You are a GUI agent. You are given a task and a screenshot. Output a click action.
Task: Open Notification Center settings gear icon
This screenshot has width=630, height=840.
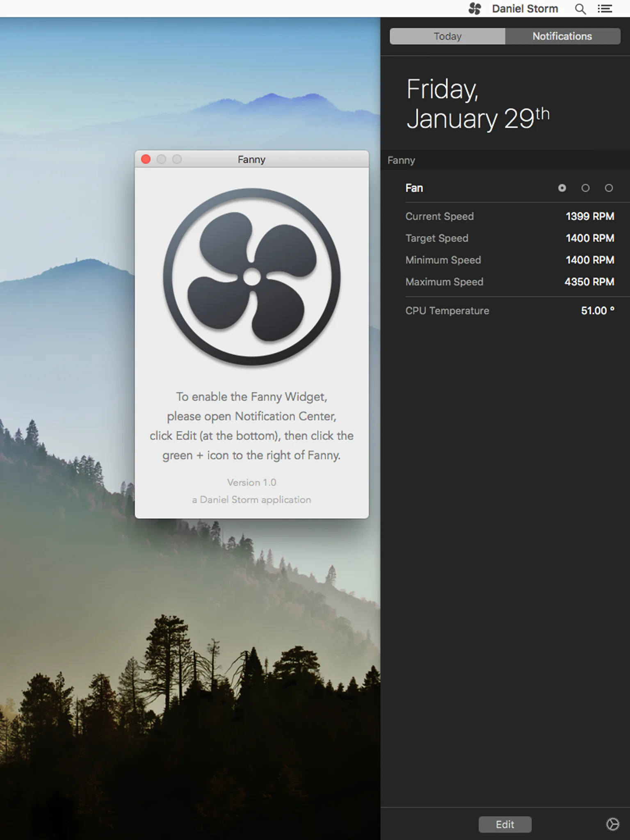coord(612,824)
